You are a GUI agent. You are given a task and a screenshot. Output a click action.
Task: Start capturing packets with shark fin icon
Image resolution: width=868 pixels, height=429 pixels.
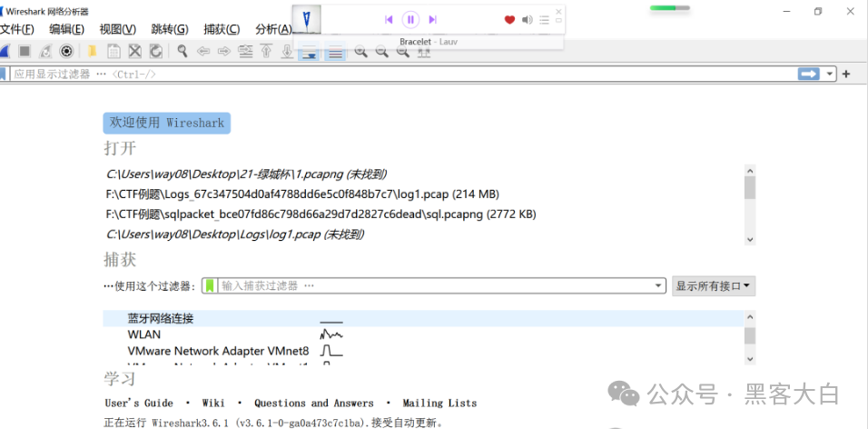(x=4, y=52)
